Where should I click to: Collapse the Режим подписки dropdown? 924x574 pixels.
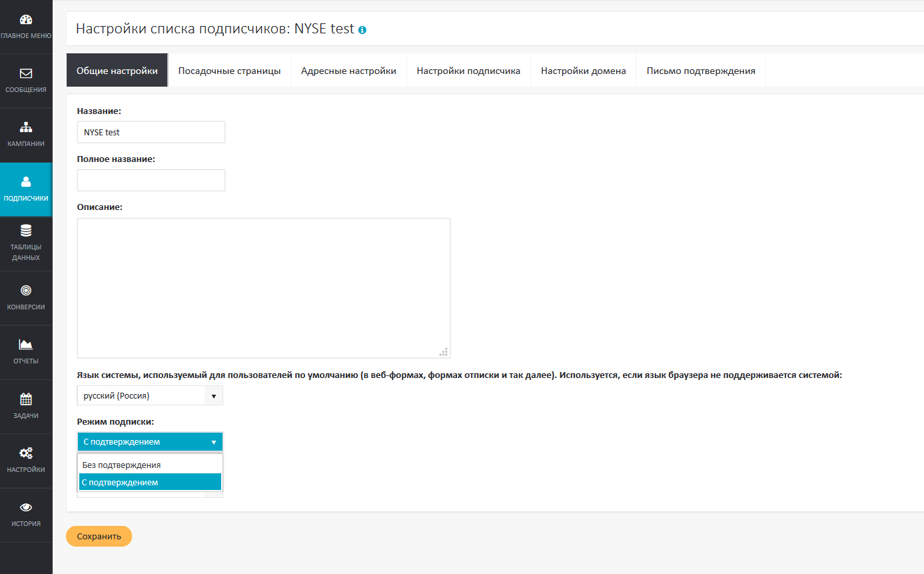coord(150,442)
